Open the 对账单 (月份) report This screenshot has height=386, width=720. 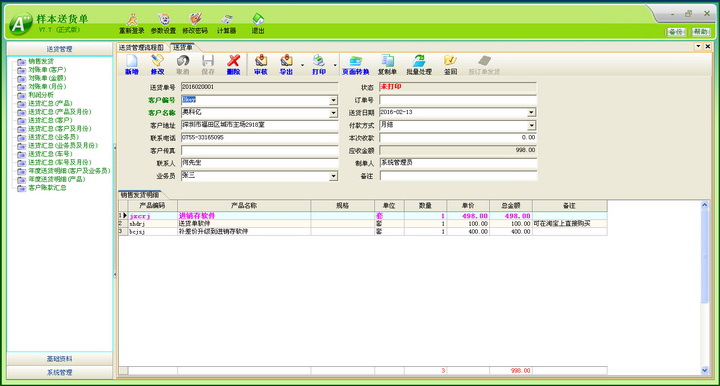47,86
